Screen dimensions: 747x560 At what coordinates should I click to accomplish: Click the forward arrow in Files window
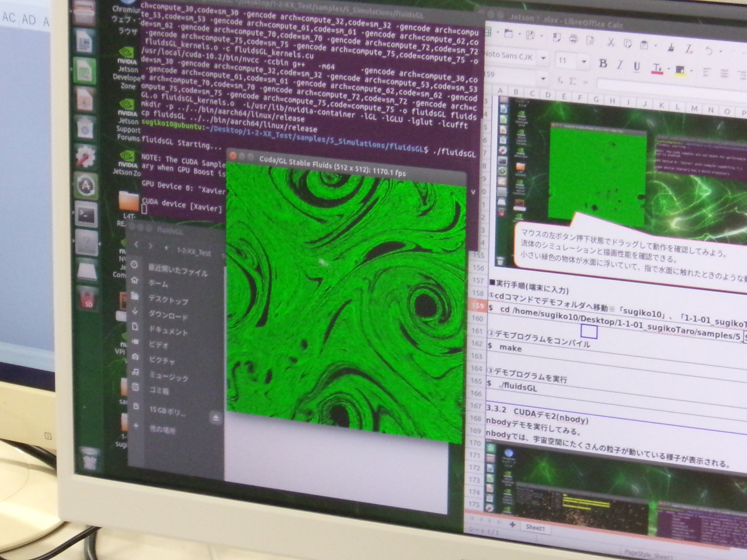[151, 246]
